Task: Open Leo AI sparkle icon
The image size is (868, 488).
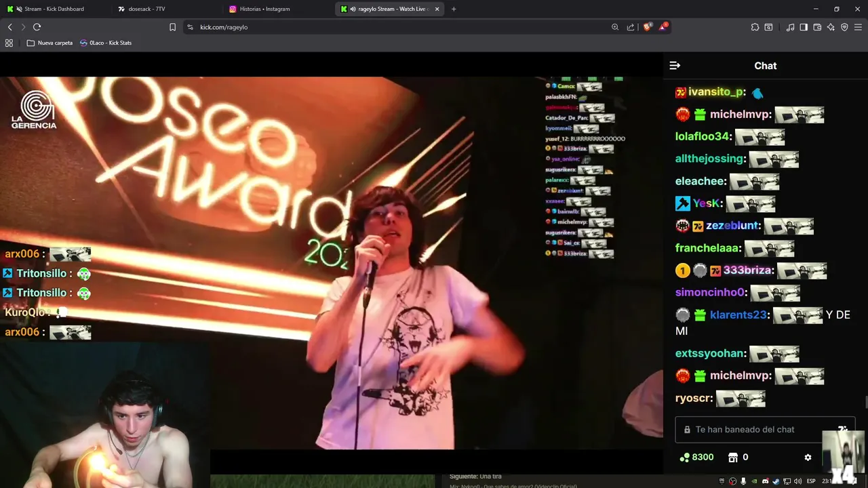Action: (x=831, y=27)
